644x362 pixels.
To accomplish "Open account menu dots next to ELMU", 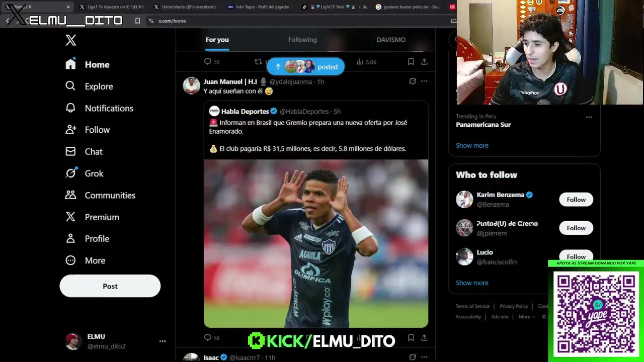I will tap(163, 341).
